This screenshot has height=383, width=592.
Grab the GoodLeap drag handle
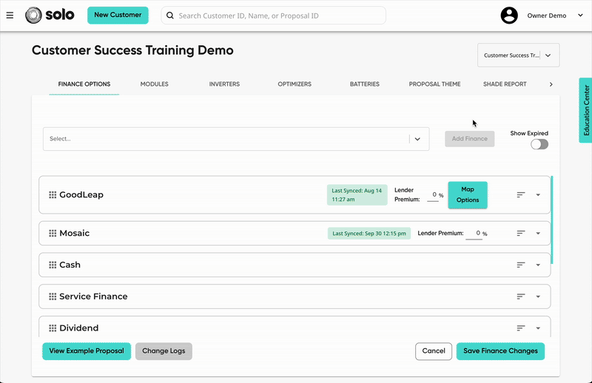[52, 195]
